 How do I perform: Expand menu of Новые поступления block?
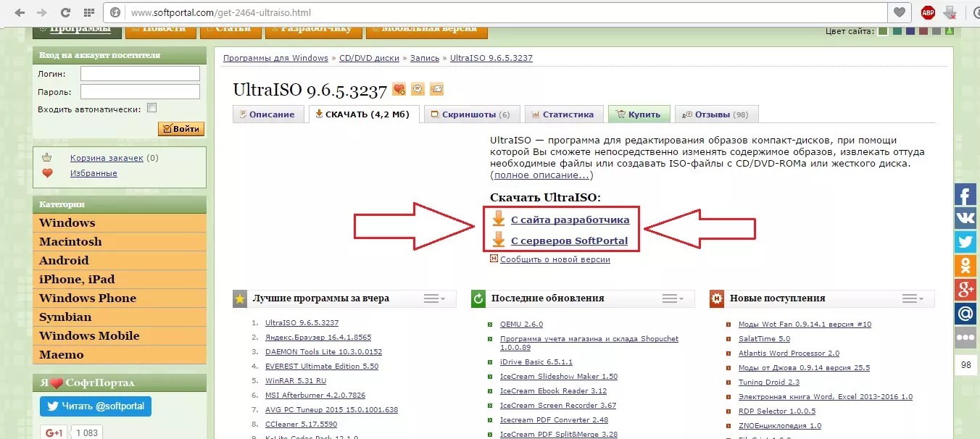coord(913,298)
